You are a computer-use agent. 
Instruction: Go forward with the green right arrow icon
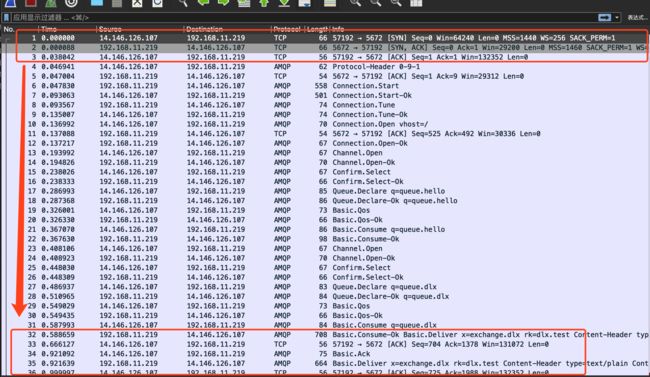(x=223, y=3)
